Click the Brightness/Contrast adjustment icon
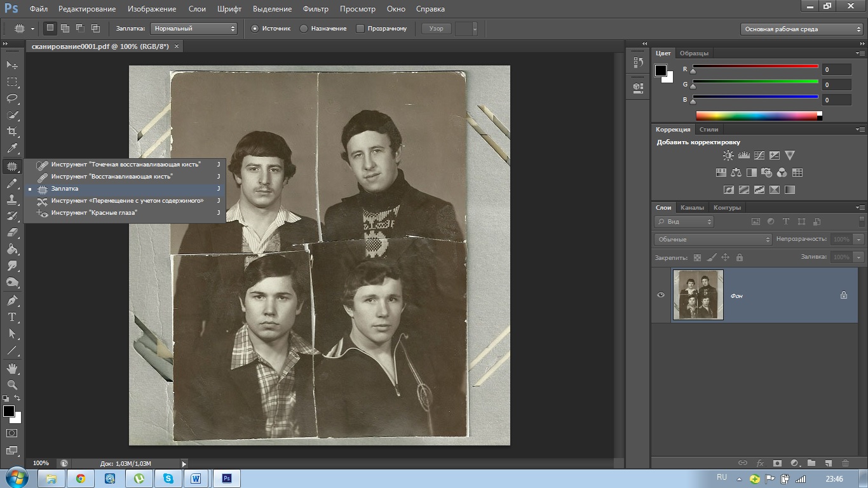This screenshot has height=488, width=868. click(x=728, y=156)
